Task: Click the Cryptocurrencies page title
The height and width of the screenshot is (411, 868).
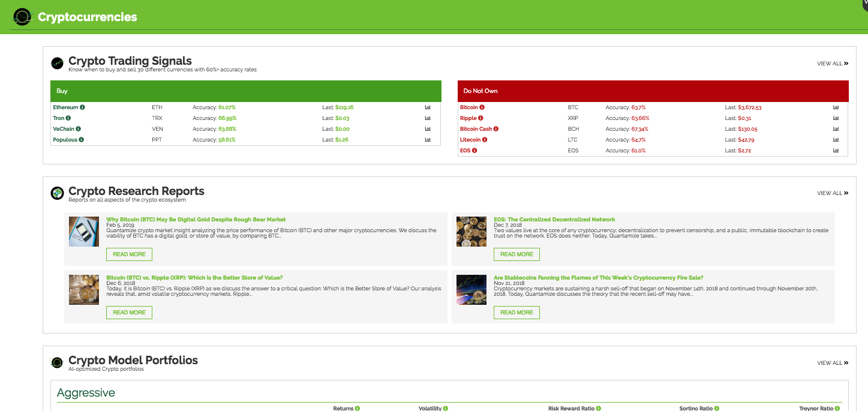Action: point(88,17)
